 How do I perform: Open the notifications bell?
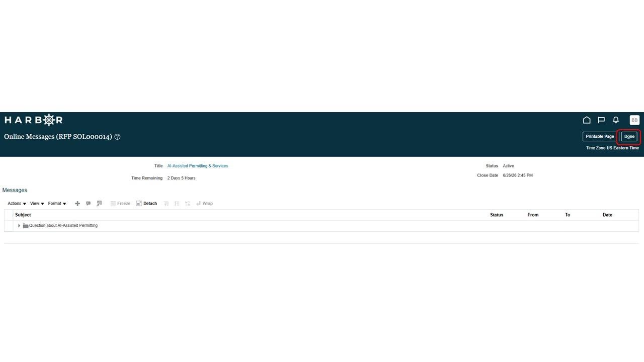(616, 120)
